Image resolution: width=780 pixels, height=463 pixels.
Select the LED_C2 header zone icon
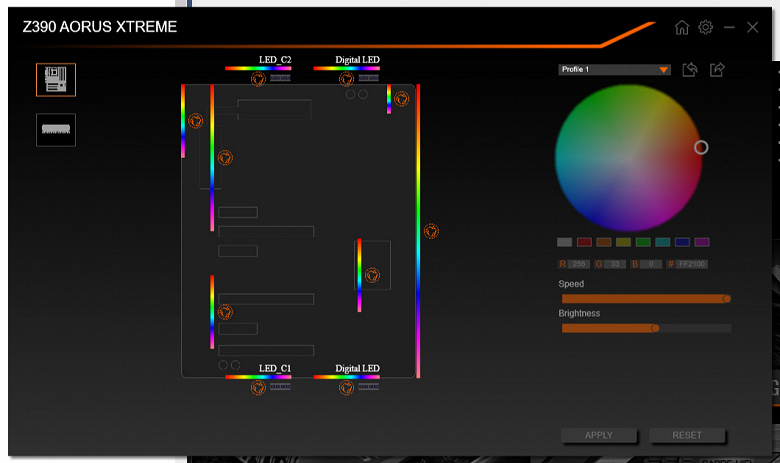[x=258, y=79]
